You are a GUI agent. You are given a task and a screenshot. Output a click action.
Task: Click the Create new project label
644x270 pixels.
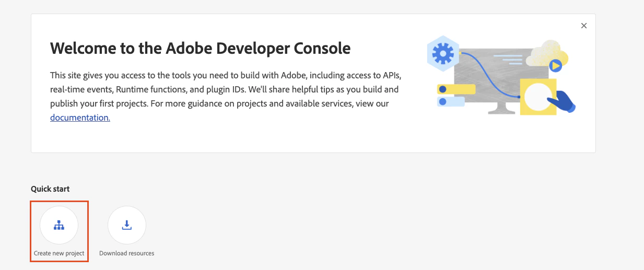click(59, 253)
